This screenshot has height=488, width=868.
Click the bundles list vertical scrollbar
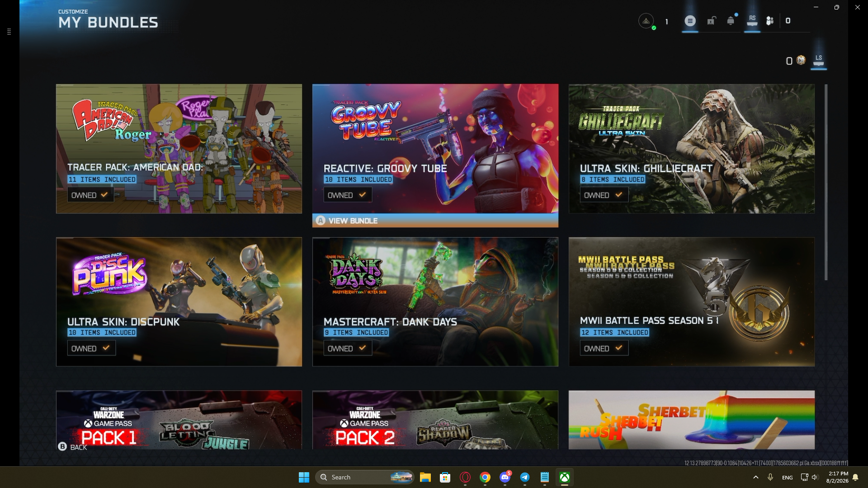(826, 182)
